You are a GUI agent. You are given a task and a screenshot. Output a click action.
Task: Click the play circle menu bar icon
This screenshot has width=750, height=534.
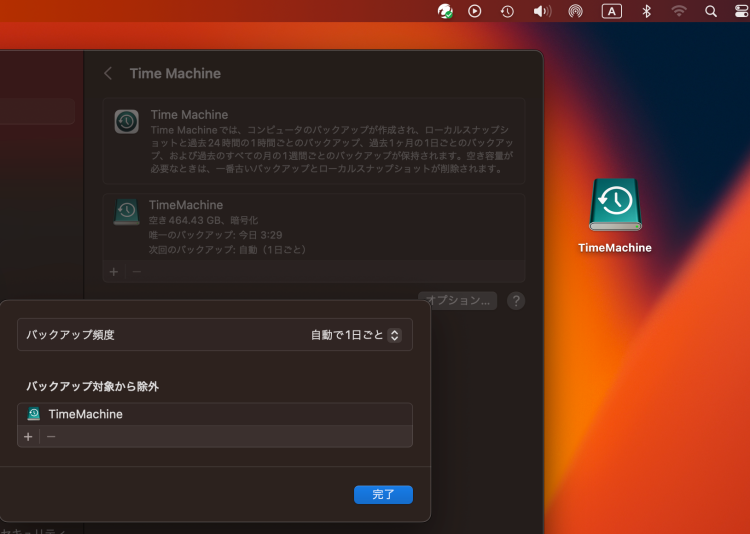pyautogui.click(x=474, y=11)
